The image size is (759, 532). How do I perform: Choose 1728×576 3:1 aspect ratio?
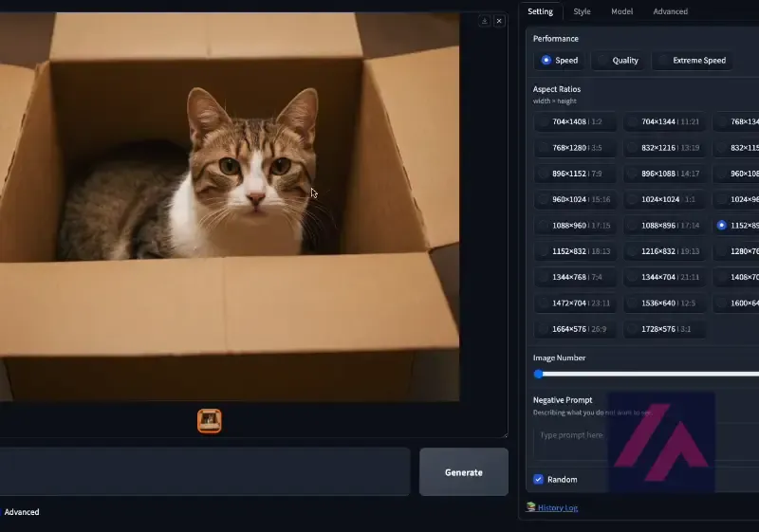[x=664, y=329]
